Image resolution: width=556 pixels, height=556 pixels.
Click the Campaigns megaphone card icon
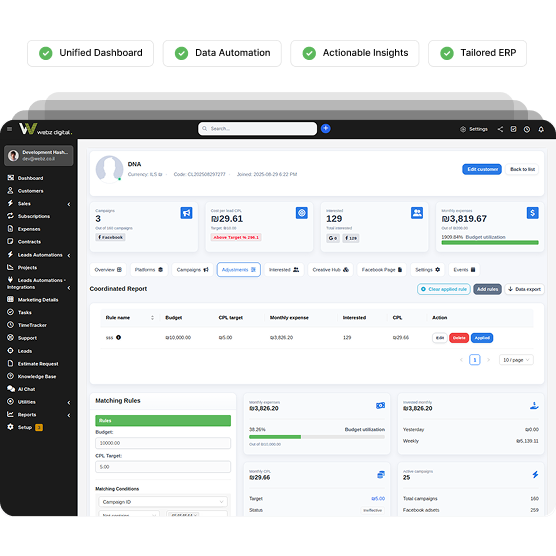click(186, 213)
